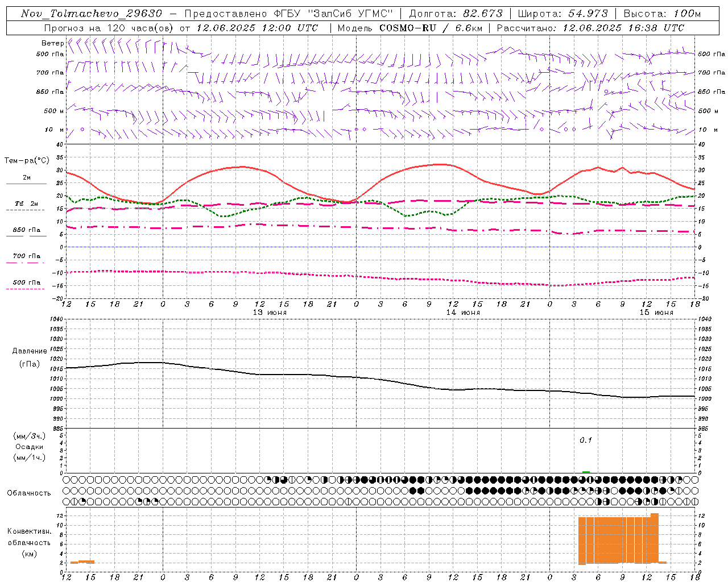Image resolution: width=728 pixels, height=582 pixels.
Task: Click the (км) unit under convective cloudiness
Action: click(30, 554)
